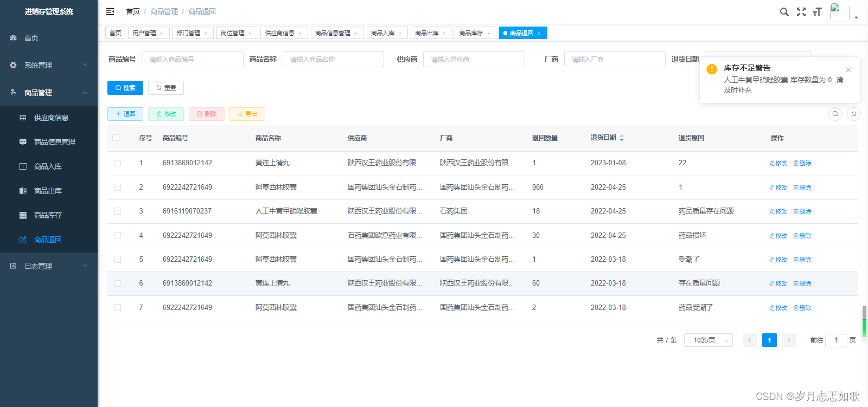Click 首页 dashboard icon in sidebar

click(x=14, y=38)
